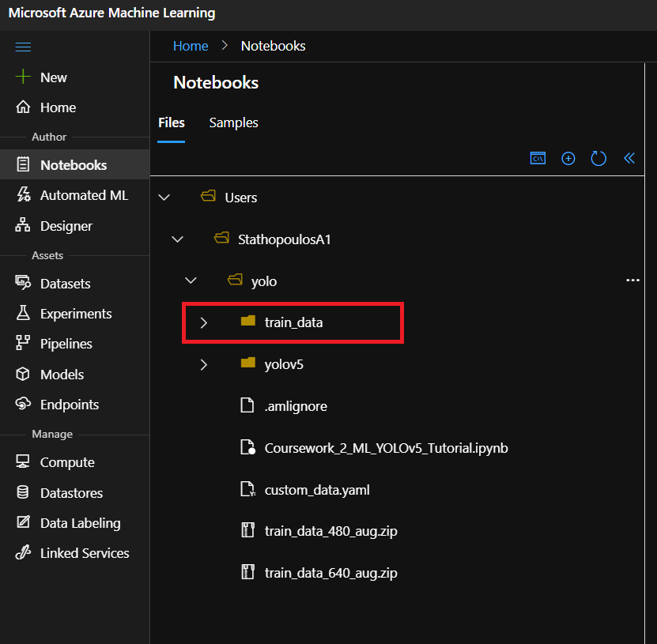657x644 pixels.
Task: Click the Models cube icon
Action: point(23,374)
